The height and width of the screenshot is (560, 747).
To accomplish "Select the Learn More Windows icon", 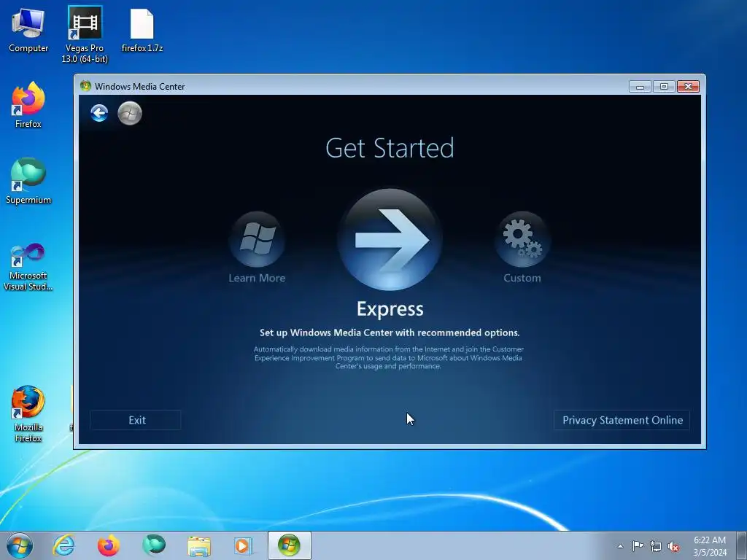I will 257,239.
